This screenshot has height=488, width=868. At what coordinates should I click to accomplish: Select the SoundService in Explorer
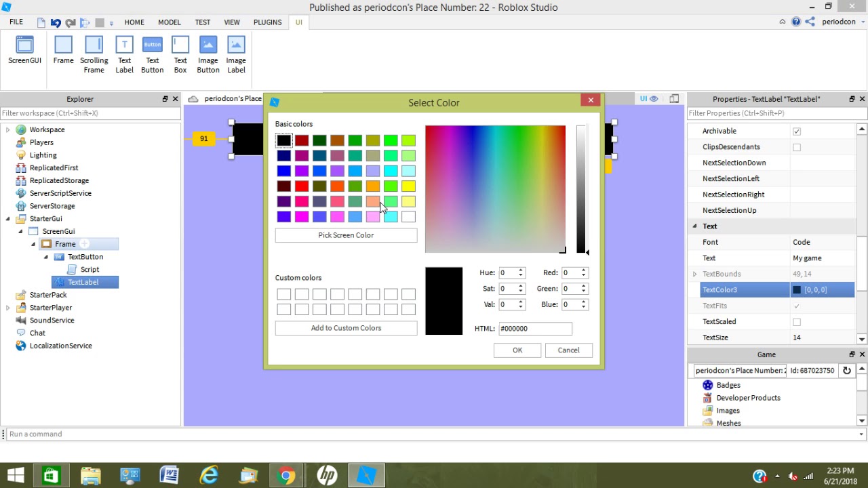pyautogui.click(x=52, y=320)
